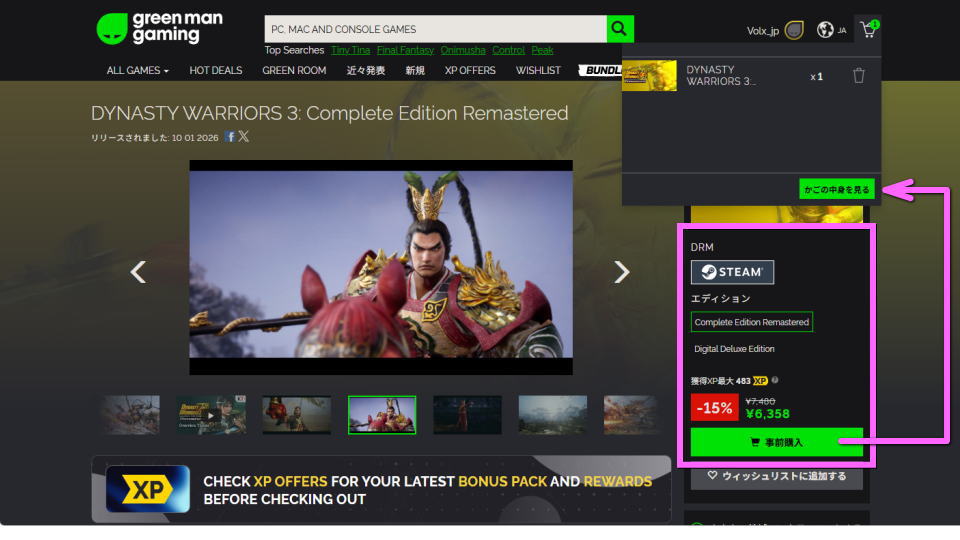960x540 pixels.
Task: Select Complete Edition Remastered edition
Action: [x=752, y=322]
